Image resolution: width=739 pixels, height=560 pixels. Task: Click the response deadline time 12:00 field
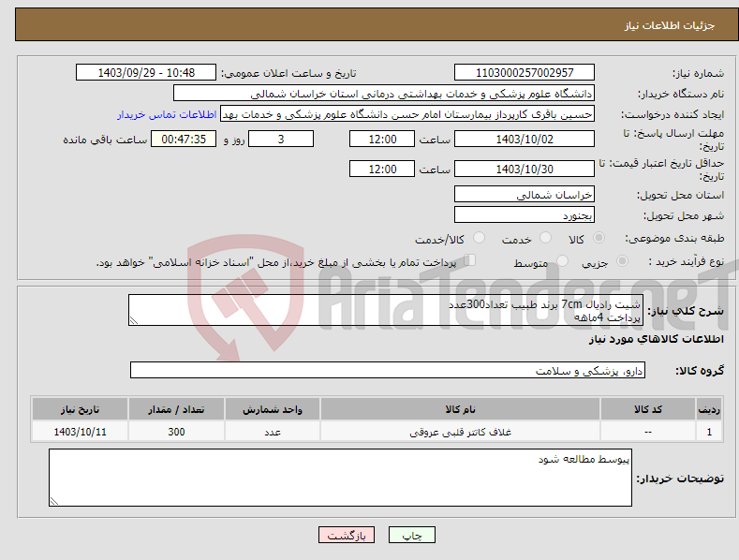coord(382,139)
